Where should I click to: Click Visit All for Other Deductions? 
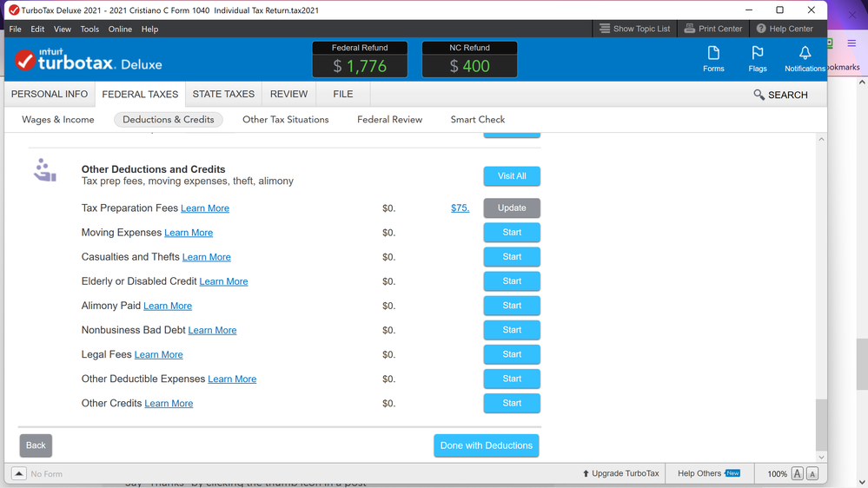(512, 176)
